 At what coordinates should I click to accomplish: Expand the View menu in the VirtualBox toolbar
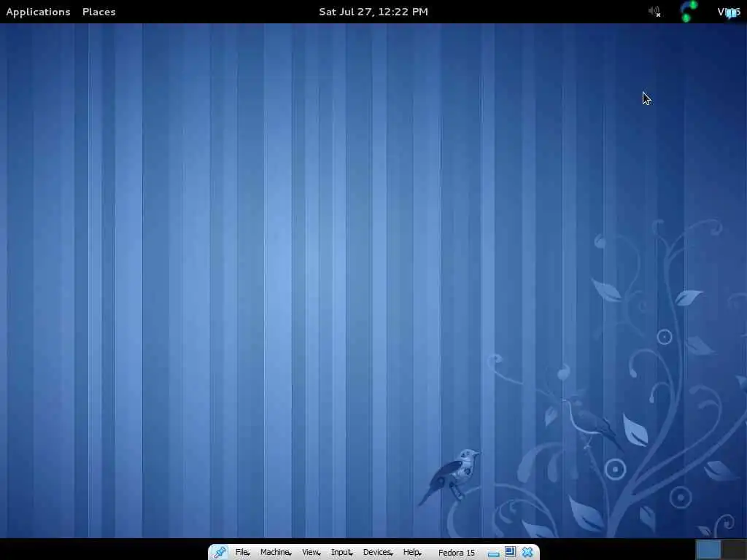click(x=311, y=553)
